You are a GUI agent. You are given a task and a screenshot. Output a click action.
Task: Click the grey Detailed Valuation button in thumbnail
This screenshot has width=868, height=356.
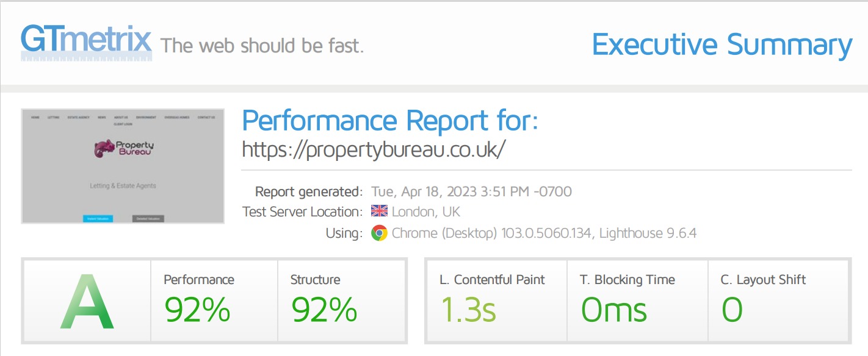pyautogui.click(x=148, y=218)
